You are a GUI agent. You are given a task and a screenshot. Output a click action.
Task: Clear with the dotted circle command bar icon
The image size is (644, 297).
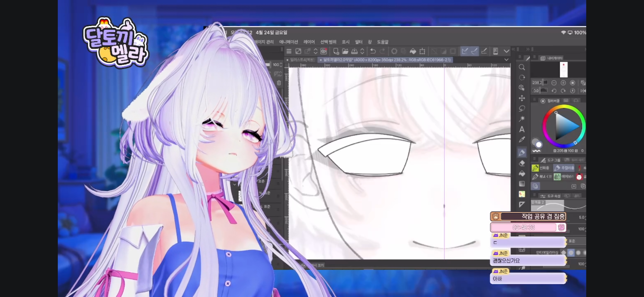coord(394,51)
